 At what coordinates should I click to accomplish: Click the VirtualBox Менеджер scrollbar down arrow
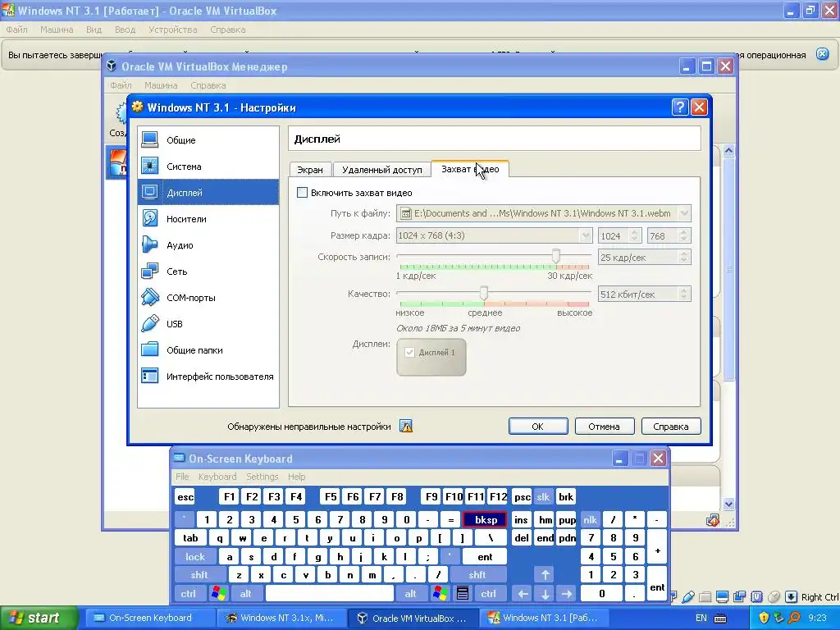tap(728, 504)
